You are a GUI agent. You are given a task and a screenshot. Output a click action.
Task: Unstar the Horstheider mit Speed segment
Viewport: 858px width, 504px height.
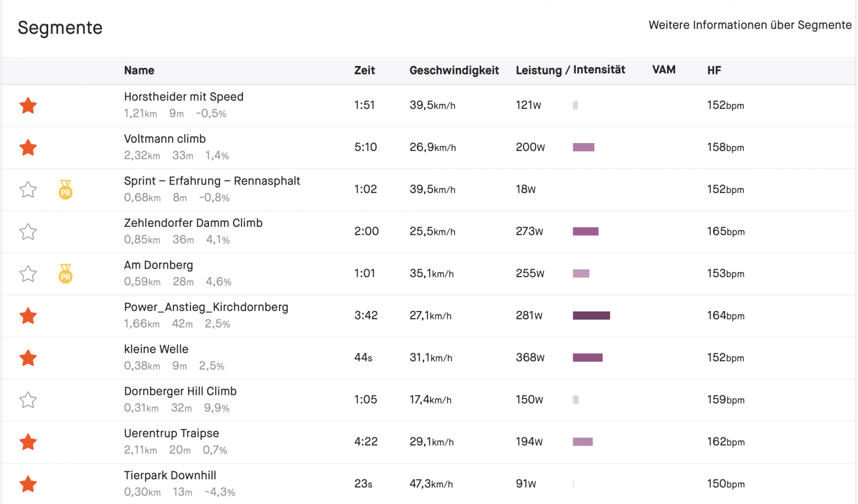click(x=28, y=106)
